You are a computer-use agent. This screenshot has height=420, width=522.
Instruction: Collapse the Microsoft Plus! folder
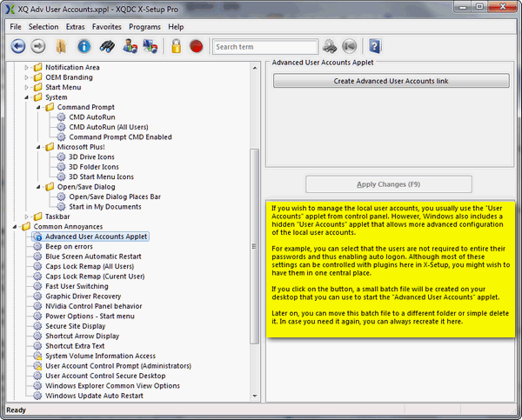[38, 147]
